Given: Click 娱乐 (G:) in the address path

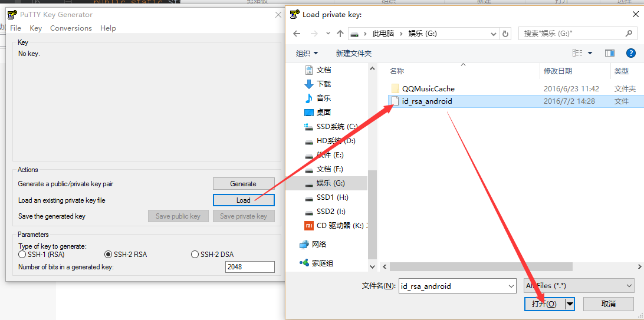Looking at the screenshot, I should pos(422,34).
